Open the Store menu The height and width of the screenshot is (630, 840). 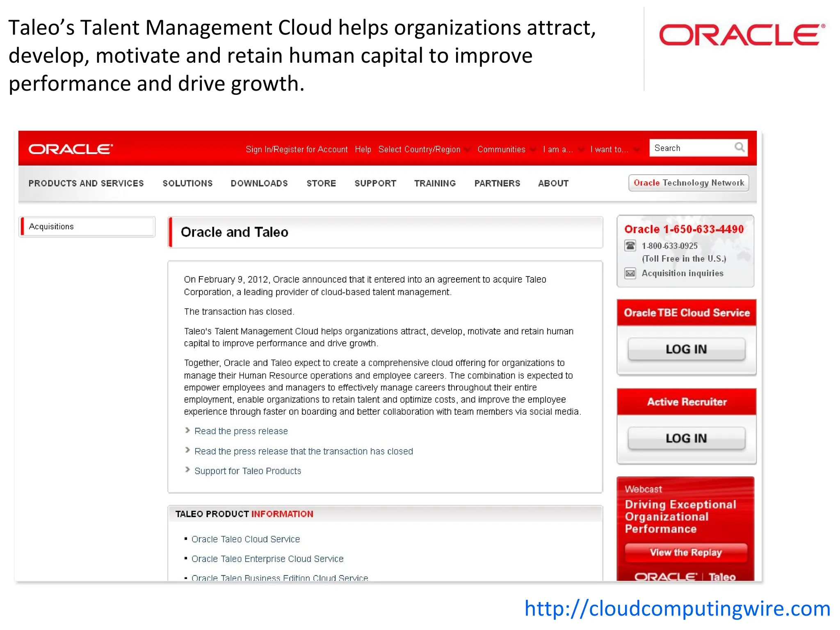point(321,183)
